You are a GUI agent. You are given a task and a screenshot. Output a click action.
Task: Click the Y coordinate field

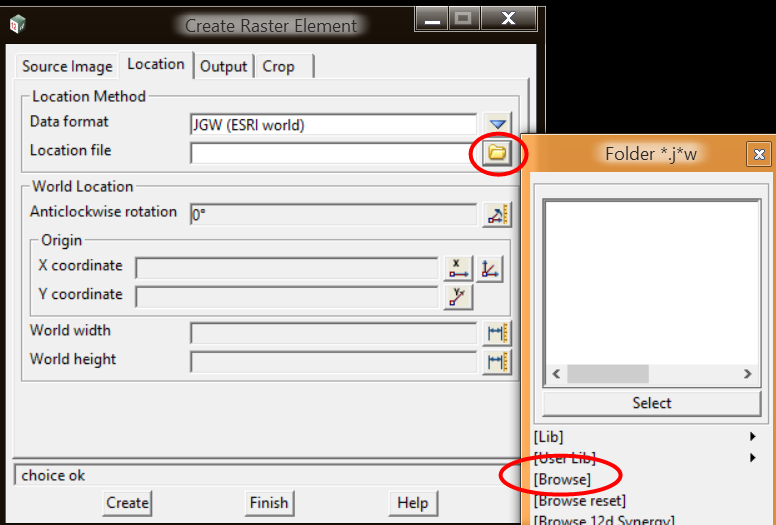pos(287,297)
